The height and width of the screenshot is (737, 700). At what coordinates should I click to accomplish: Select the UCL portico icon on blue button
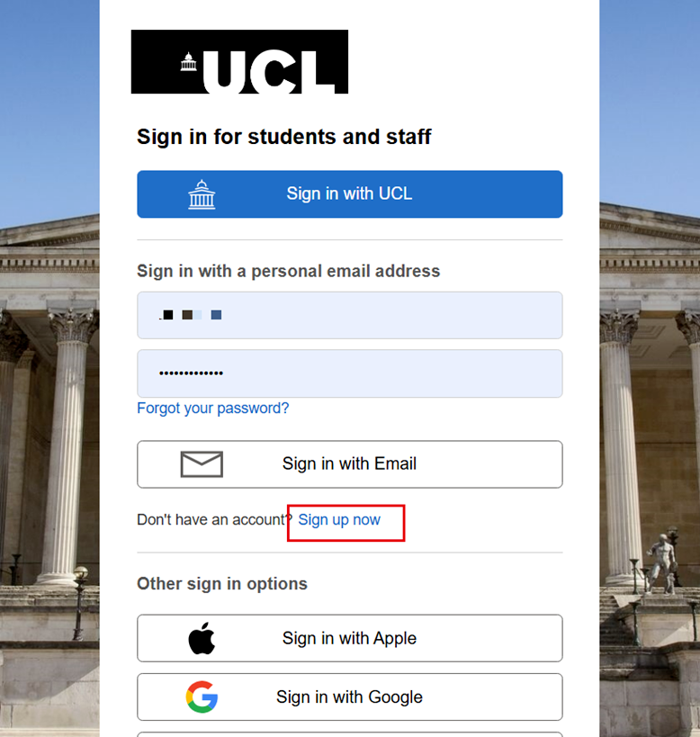coord(202,193)
